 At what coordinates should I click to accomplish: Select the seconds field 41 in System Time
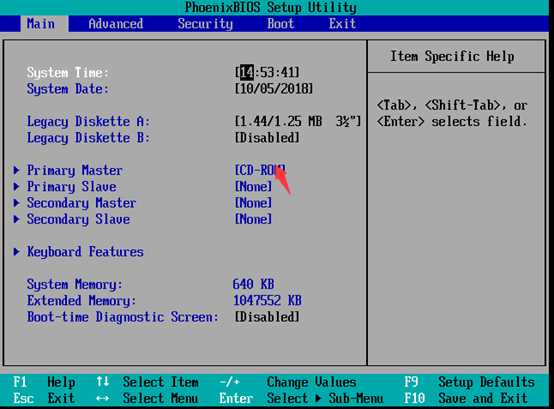point(288,72)
